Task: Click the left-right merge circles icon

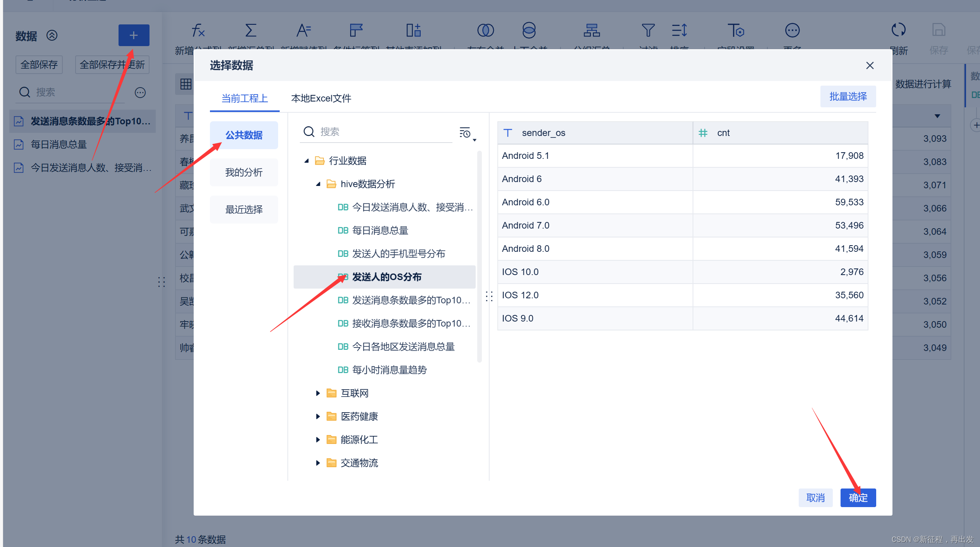Action: tap(485, 30)
